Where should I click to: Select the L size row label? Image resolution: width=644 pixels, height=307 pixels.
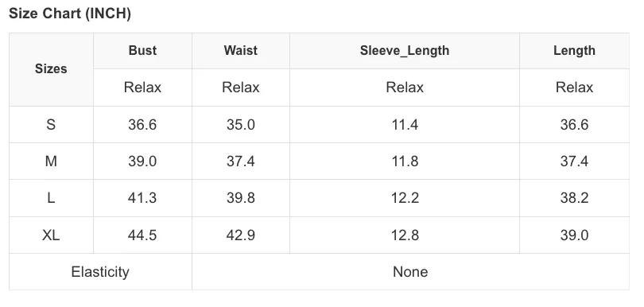51,198
